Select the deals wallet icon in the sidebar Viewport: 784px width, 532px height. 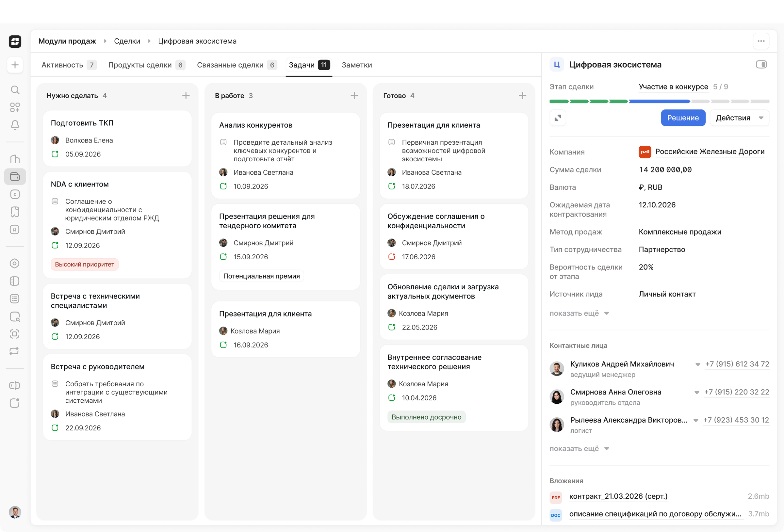click(x=15, y=176)
